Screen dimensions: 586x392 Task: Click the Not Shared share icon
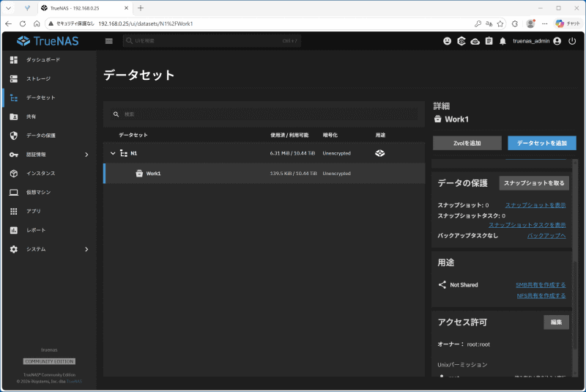click(x=442, y=285)
